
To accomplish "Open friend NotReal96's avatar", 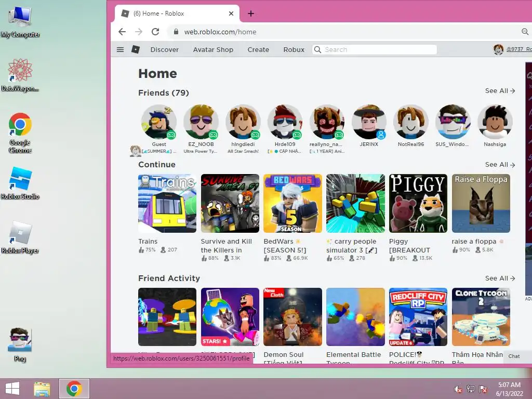I will [x=411, y=122].
